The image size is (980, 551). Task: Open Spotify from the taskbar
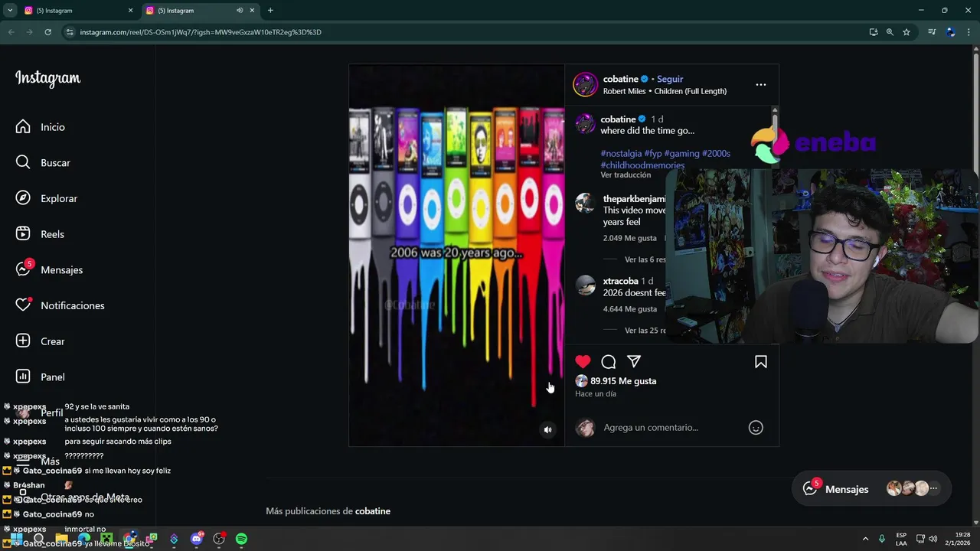tap(241, 539)
